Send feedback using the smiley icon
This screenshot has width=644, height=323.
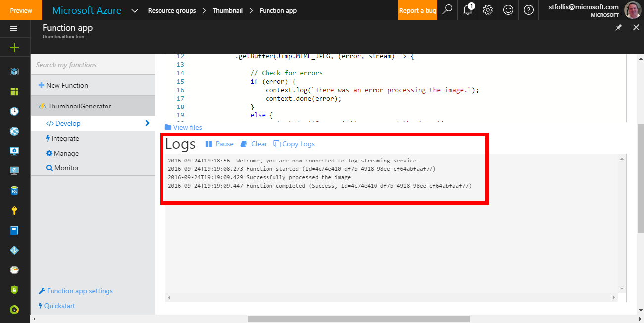(508, 10)
